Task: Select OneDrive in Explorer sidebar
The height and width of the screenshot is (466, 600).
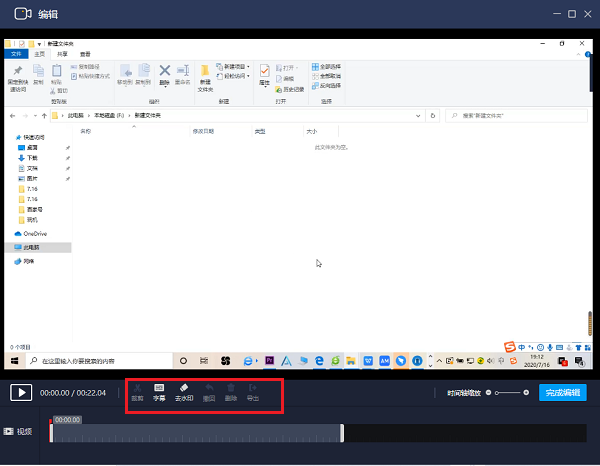Action: pos(31,234)
